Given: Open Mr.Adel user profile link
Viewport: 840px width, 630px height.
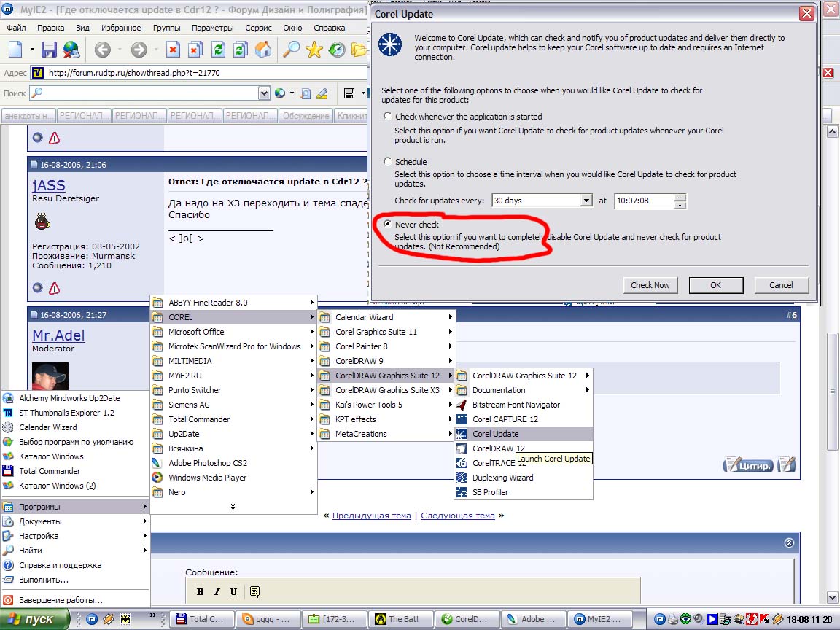Looking at the screenshot, I should 58,335.
